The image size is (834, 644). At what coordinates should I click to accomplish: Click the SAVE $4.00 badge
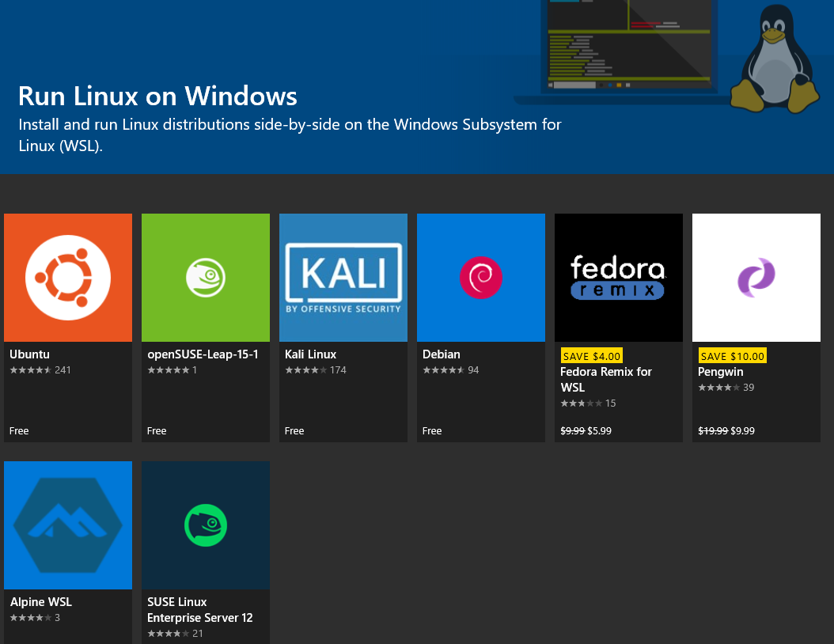tap(591, 356)
